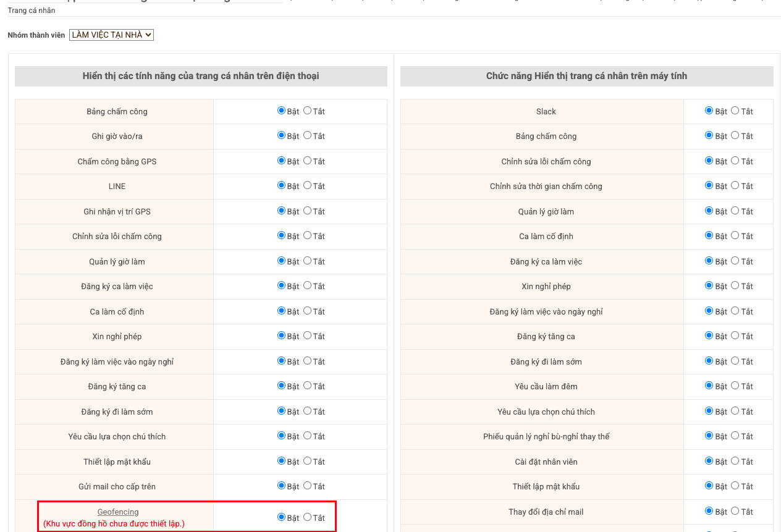Select Bật for Geofencing
Image resolution: width=781 pixels, height=532 pixels.
point(281,517)
